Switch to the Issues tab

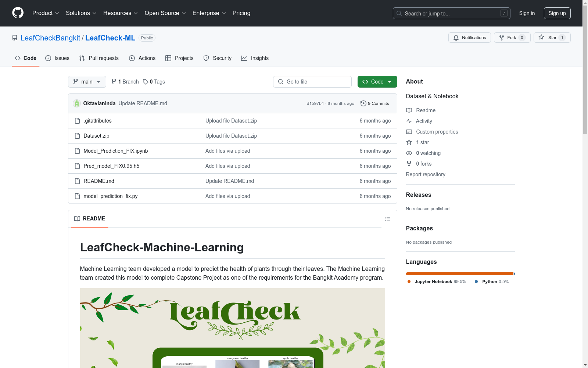57,58
